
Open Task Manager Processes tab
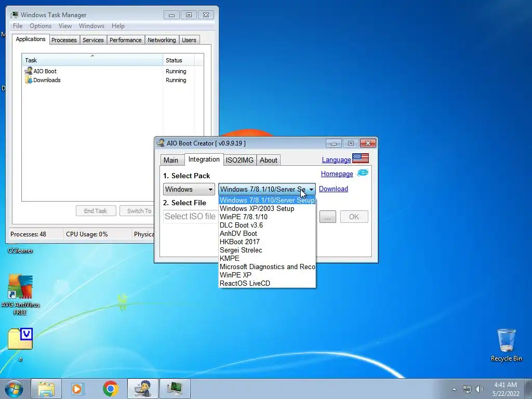64,40
